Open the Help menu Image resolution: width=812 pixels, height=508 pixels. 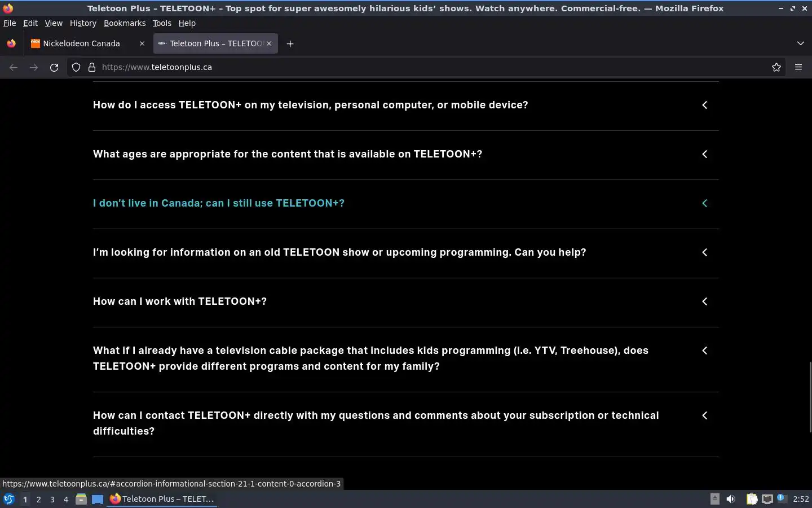coord(187,23)
